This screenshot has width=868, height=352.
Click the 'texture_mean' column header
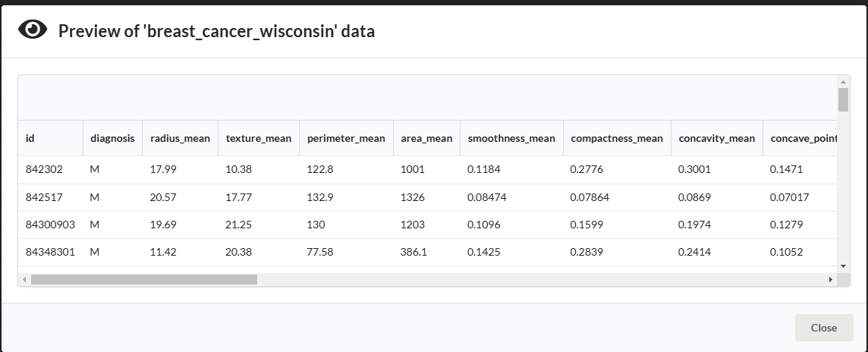(259, 138)
